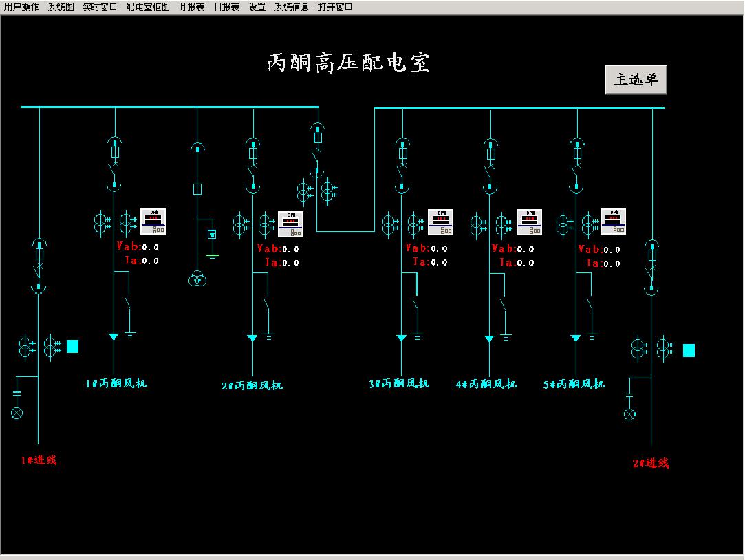Viewport: 745px width, 560px height.
Task: Click the cyan status square near 2#进线
Action: tap(689, 351)
